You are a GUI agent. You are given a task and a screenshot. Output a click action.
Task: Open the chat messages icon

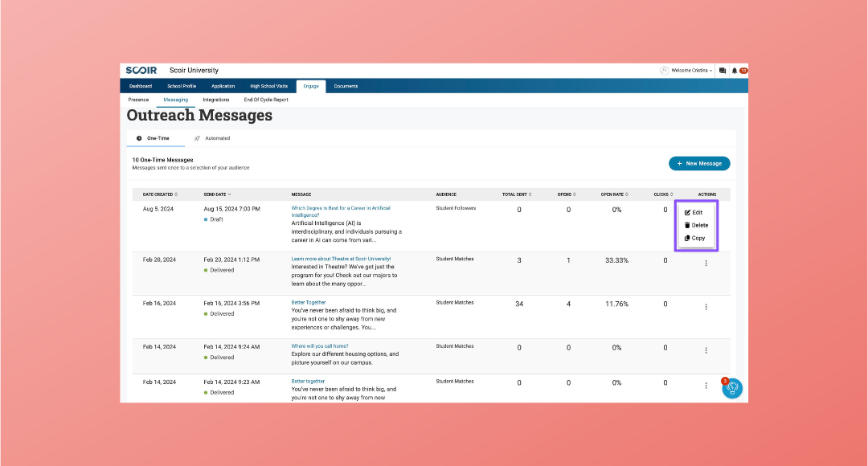723,71
